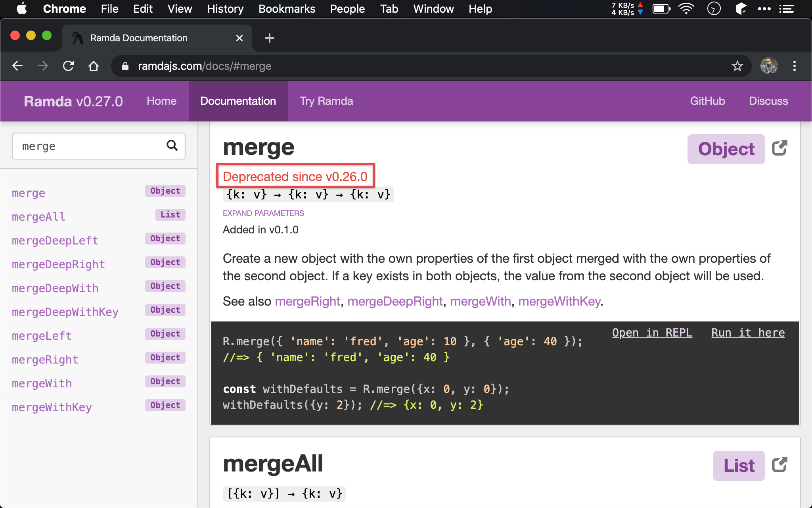Click Open in REPL button in code block
Viewport: 812px width, 508px height.
pos(651,333)
